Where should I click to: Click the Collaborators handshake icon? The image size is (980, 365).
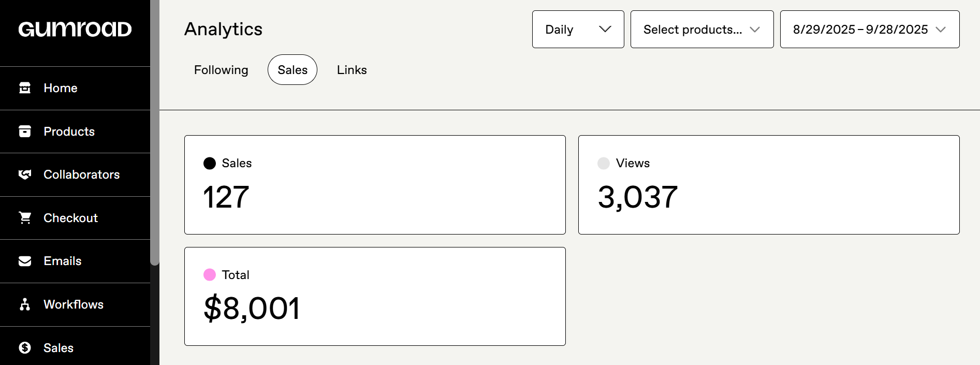tap(25, 174)
